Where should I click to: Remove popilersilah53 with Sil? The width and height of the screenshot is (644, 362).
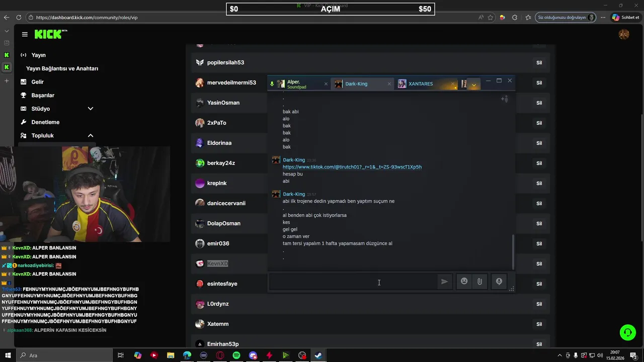[x=539, y=63]
